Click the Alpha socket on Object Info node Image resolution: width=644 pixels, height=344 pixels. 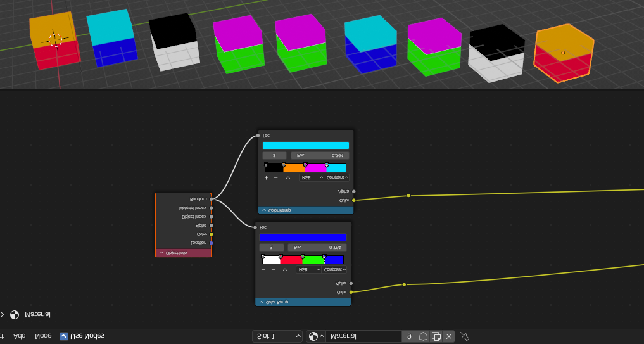point(211,226)
